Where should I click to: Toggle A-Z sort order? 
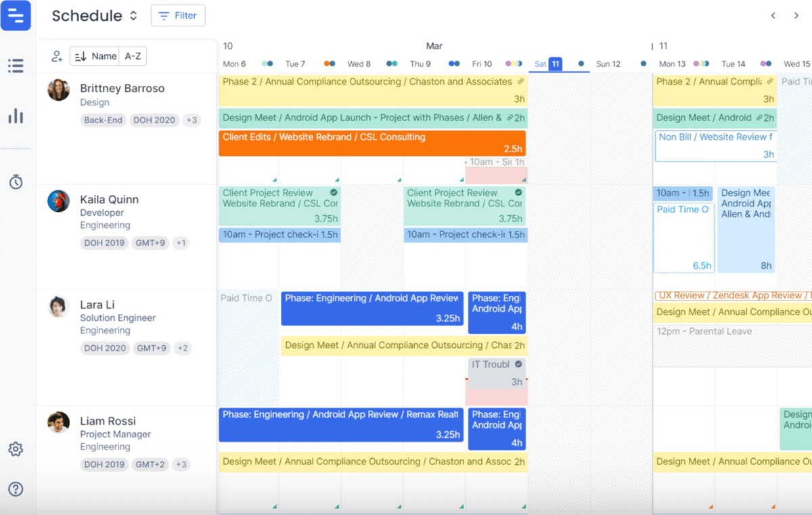pos(133,56)
